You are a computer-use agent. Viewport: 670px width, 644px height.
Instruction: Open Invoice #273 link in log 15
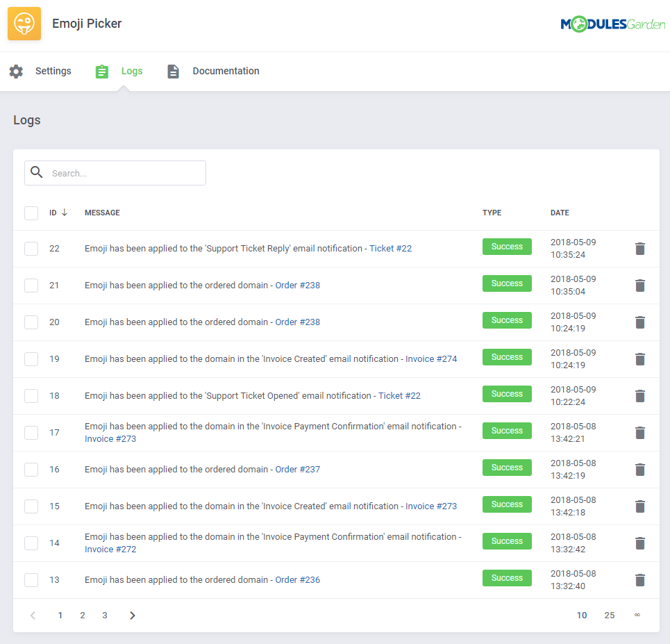pos(431,506)
